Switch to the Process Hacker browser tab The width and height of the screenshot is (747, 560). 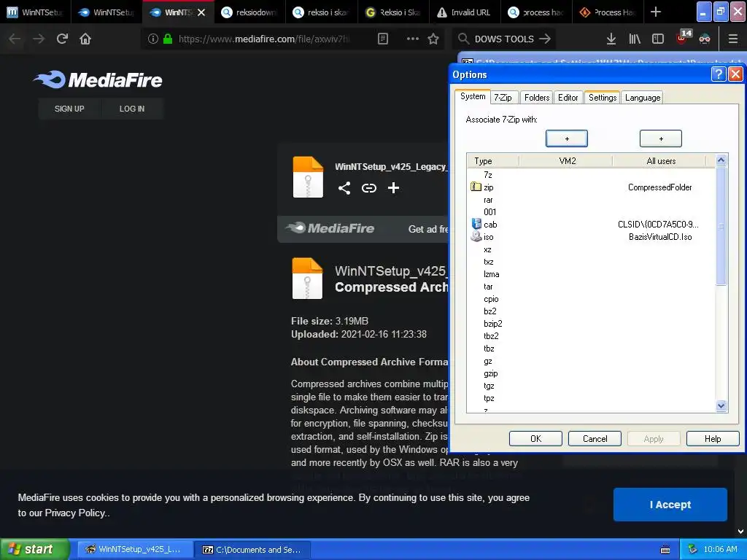click(x=607, y=12)
